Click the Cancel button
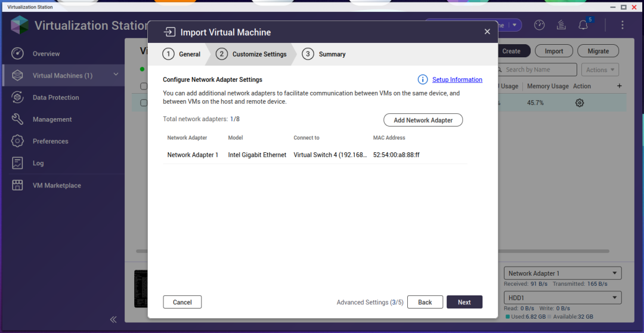The height and width of the screenshot is (333, 644). (182, 302)
